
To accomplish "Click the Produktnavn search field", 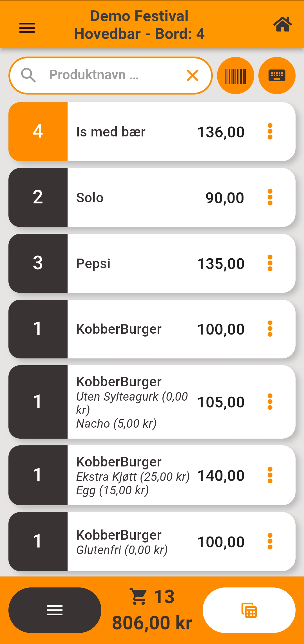I will (x=113, y=75).
